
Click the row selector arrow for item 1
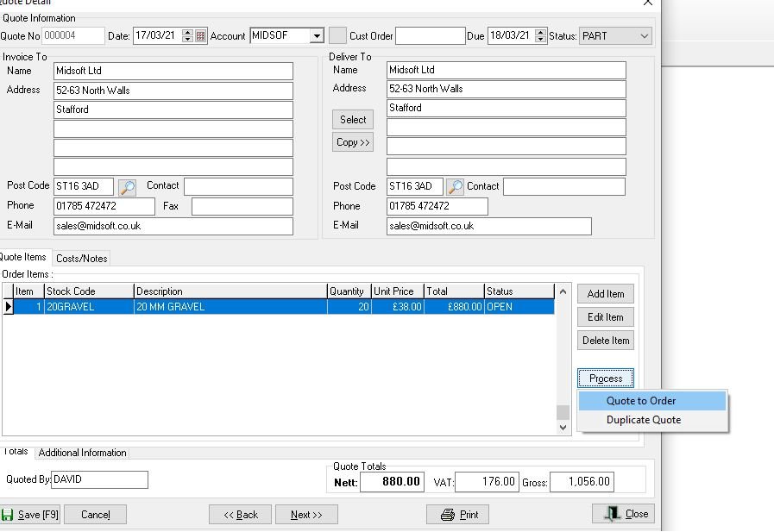(x=8, y=307)
